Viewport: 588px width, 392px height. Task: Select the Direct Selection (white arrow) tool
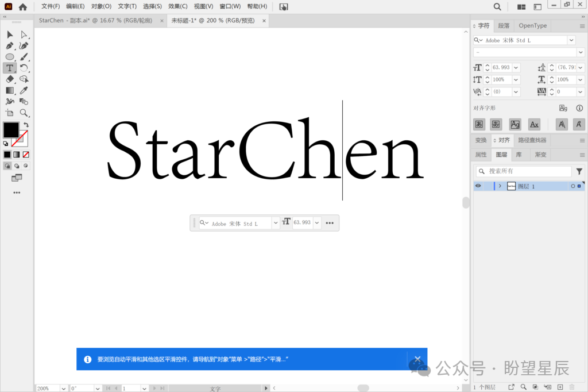[24, 34]
